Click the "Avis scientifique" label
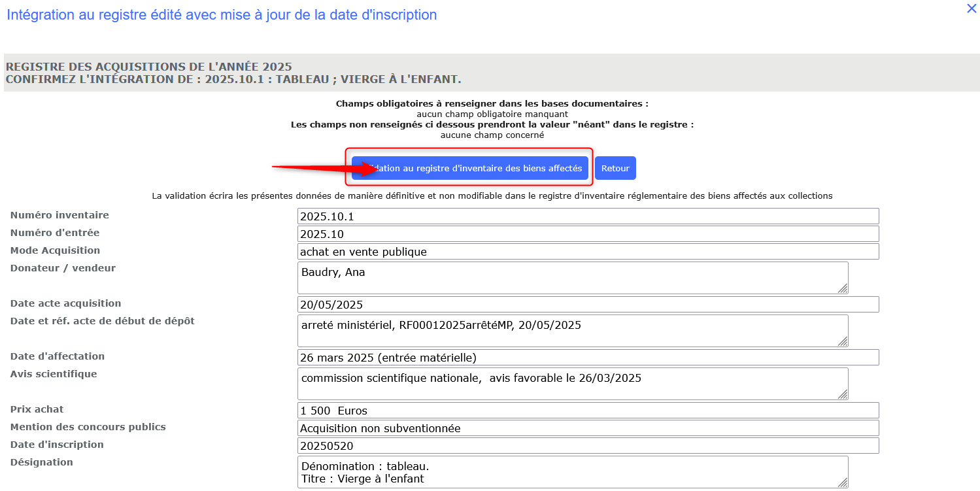The image size is (980, 491). (54, 374)
